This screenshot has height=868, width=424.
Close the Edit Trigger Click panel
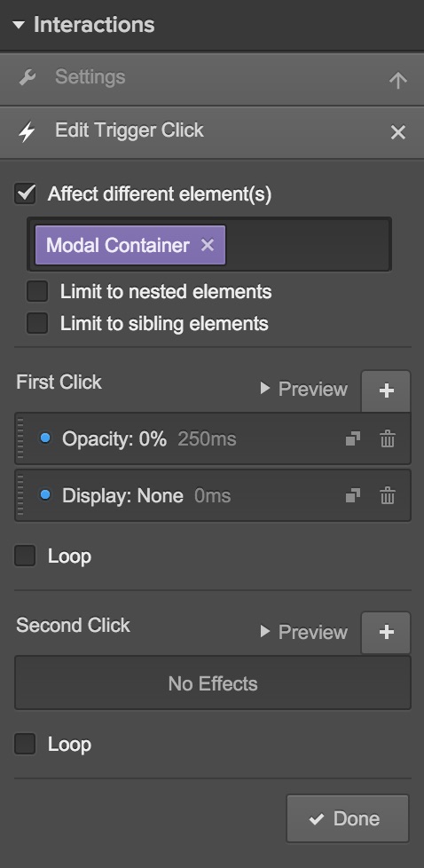click(398, 132)
